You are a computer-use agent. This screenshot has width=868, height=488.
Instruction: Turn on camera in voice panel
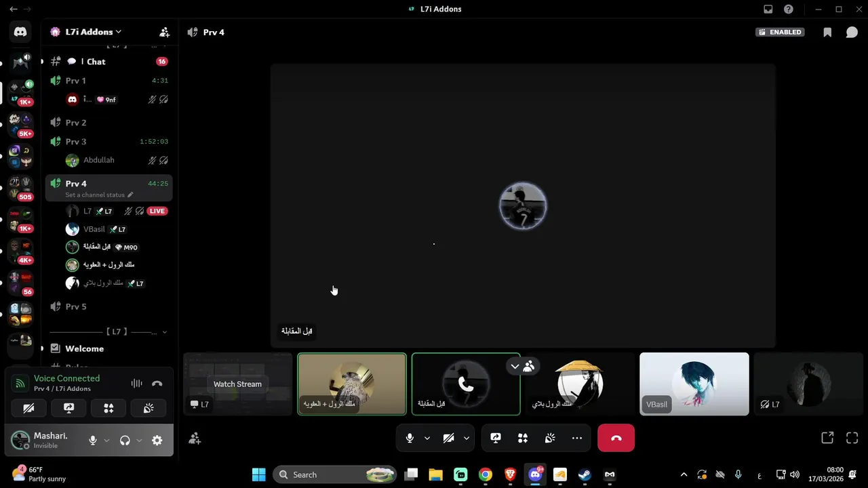coord(28,408)
